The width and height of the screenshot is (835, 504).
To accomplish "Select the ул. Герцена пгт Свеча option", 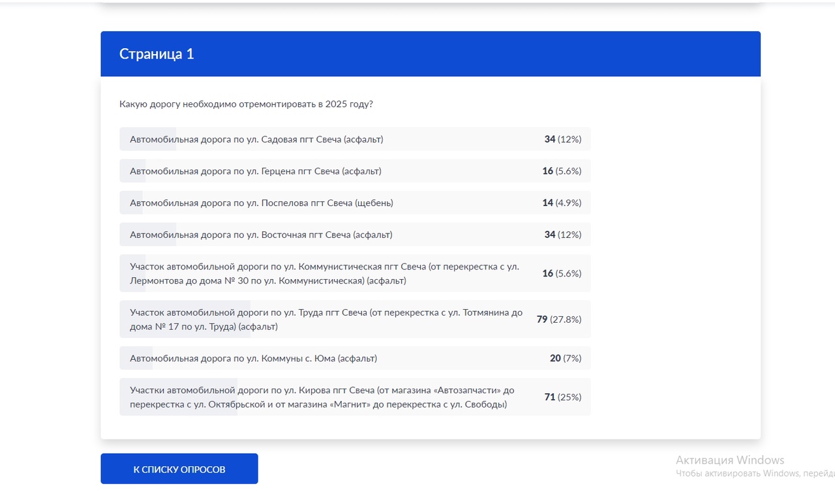I will 355,171.
